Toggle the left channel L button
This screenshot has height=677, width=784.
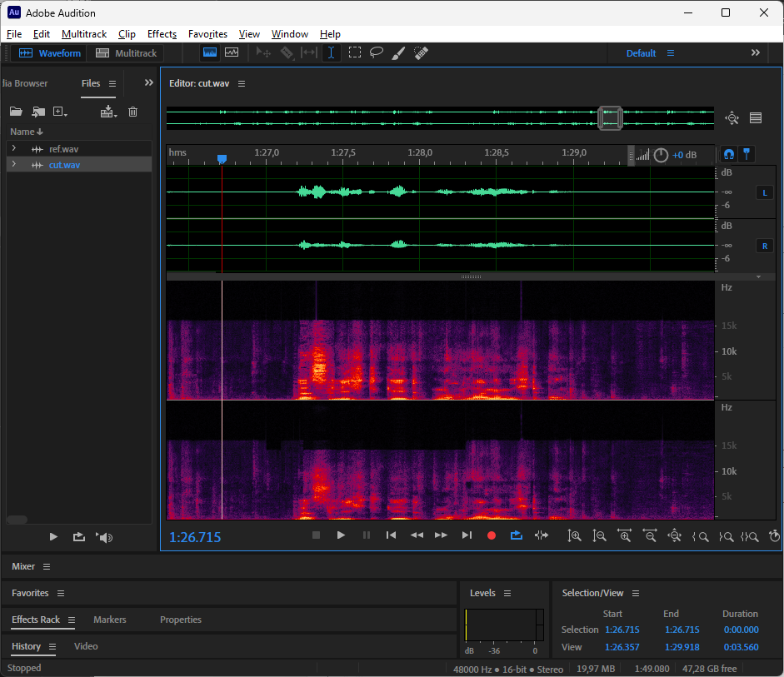tap(764, 193)
